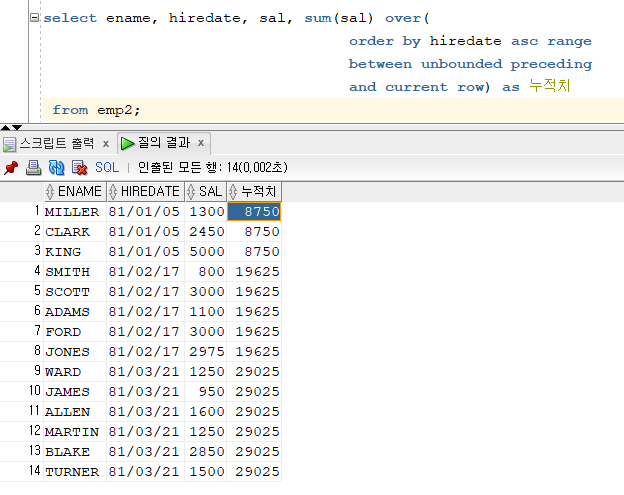Screen dimensions: 624x495
Task: Click the down arrow on the pane splitter
Action: click(17, 128)
